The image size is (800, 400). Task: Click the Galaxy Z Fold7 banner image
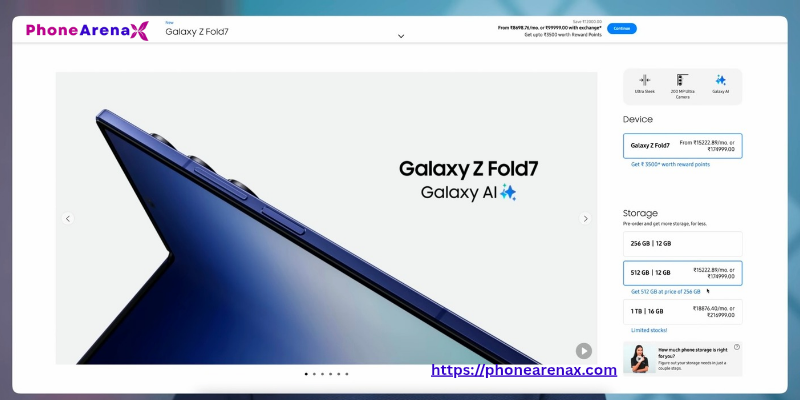coord(327,218)
